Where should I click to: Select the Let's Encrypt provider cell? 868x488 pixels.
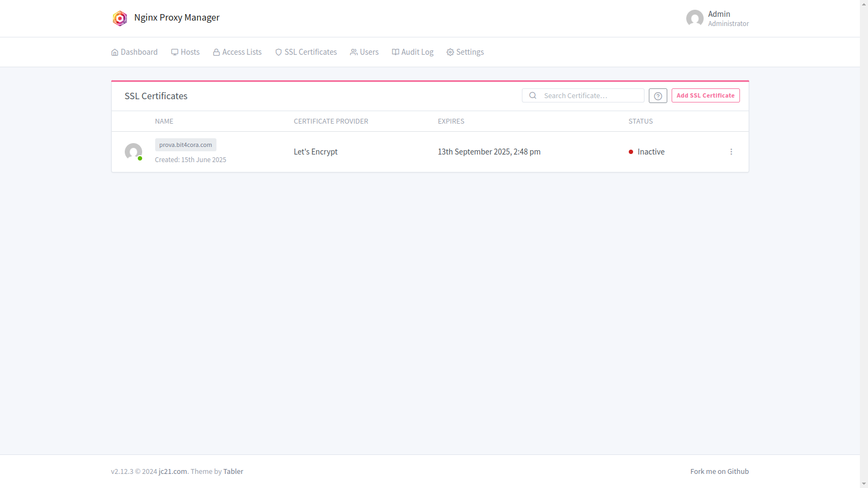[x=316, y=152]
